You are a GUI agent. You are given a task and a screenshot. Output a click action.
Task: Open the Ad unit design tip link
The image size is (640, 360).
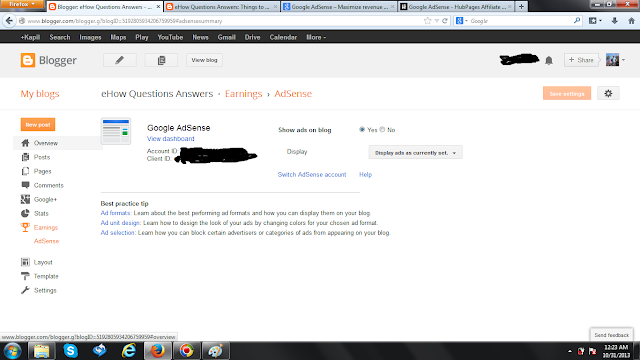click(x=120, y=223)
